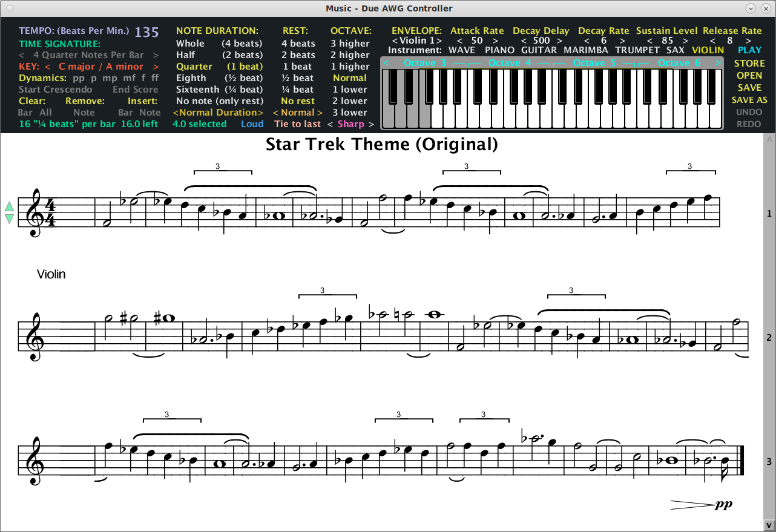This screenshot has width=776, height=532.
Task: Go to the previous key before C major
Action: coord(47,67)
